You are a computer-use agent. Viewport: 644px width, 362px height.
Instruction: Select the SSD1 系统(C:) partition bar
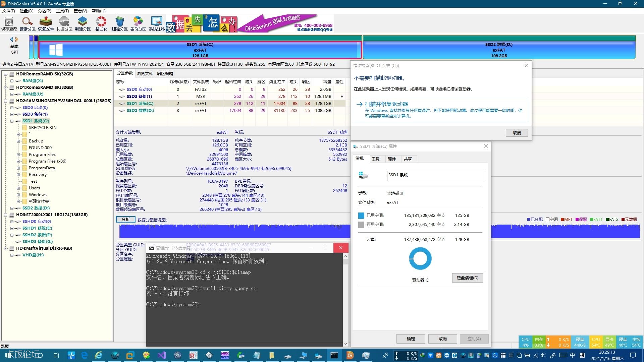[200, 50]
